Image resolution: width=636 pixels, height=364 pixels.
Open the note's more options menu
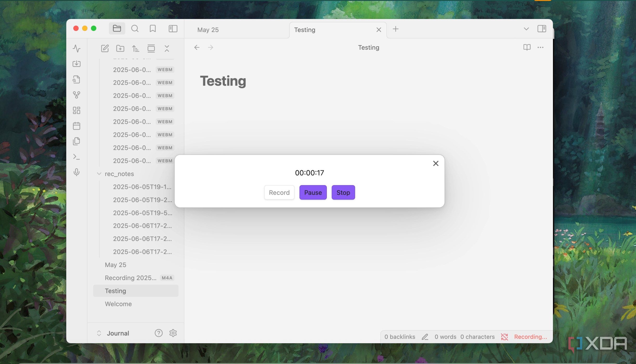pyautogui.click(x=540, y=47)
